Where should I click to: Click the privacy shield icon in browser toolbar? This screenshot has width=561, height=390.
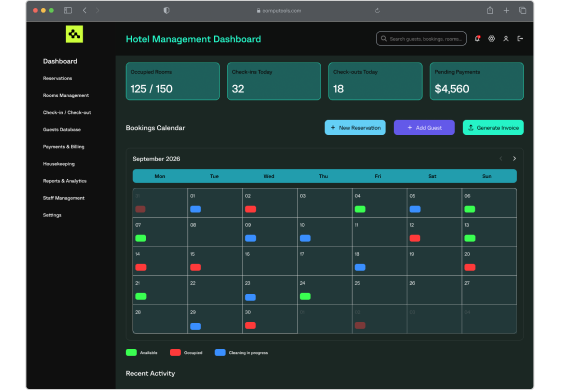[x=166, y=11]
